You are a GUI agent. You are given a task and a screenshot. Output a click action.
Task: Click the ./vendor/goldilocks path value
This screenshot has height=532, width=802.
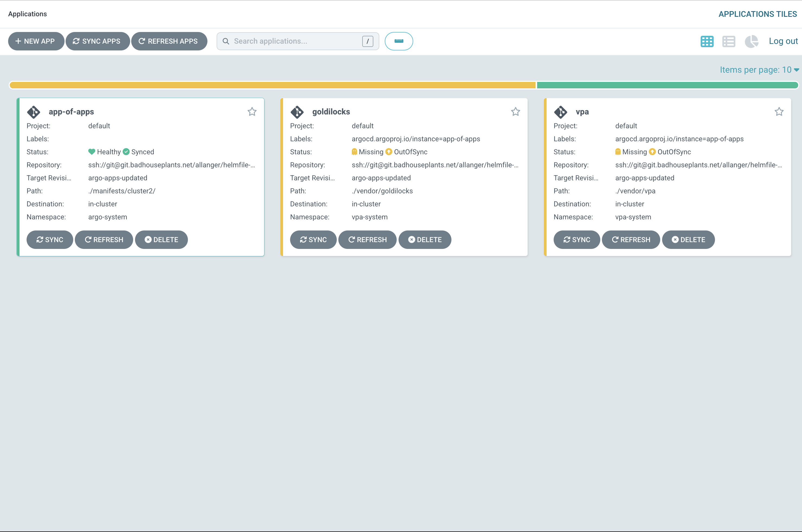pyautogui.click(x=382, y=191)
